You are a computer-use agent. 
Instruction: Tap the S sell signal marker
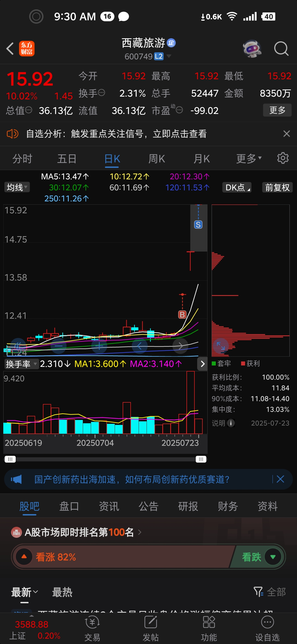[x=198, y=225]
